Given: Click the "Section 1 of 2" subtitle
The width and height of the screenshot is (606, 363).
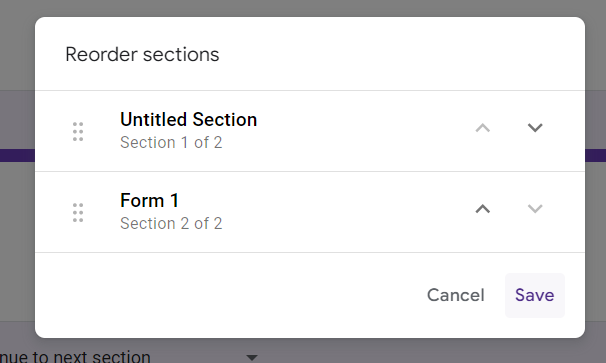Looking at the screenshot, I should [x=171, y=142].
